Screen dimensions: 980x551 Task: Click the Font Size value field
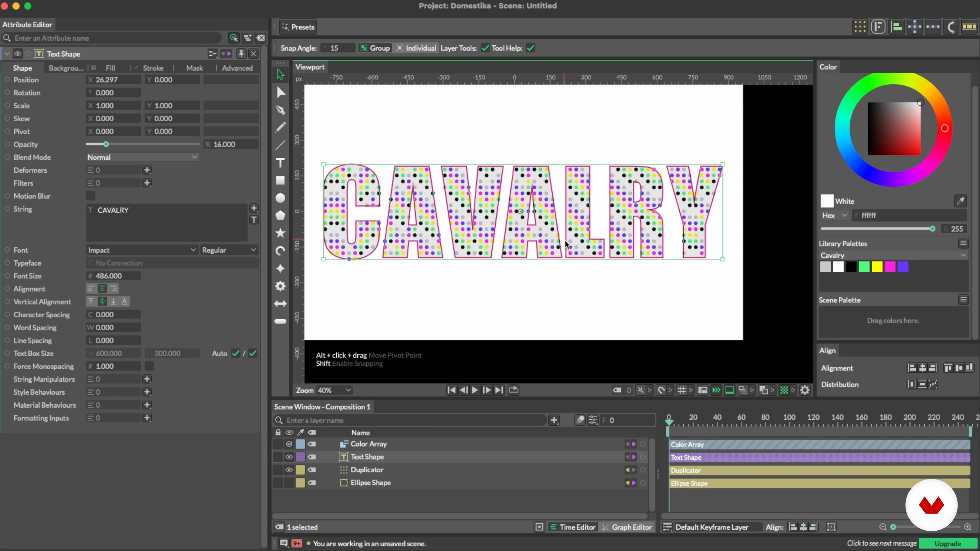point(113,276)
